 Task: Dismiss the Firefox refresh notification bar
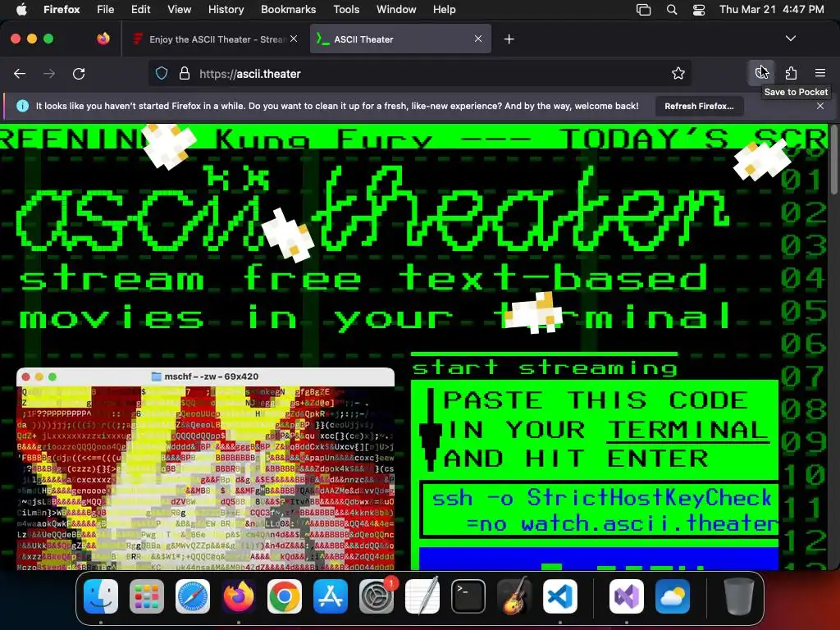[x=820, y=106]
